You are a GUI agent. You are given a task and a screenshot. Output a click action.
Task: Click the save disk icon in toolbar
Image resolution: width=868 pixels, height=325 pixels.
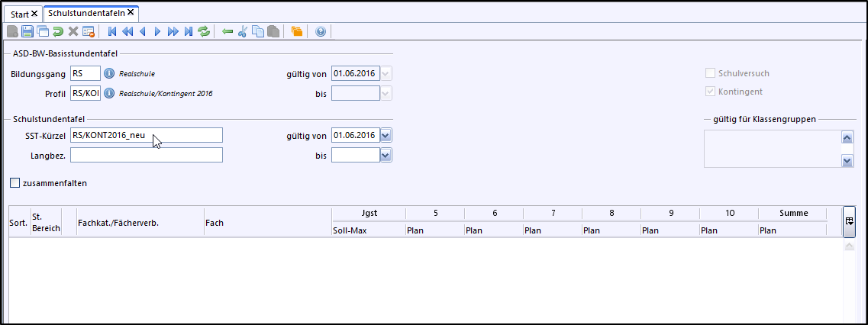click(x=27, y=31)
